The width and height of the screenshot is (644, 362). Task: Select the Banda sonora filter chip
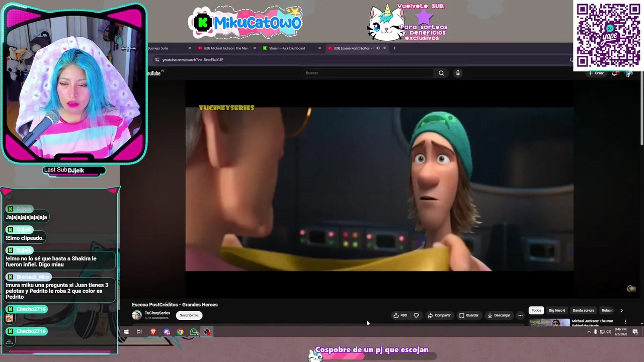(584, 310)
